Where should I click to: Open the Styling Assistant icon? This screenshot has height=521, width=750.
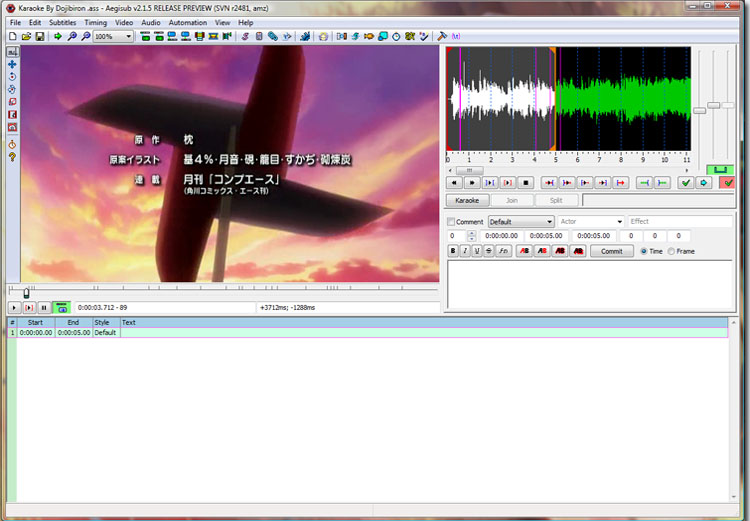point(355,36)
